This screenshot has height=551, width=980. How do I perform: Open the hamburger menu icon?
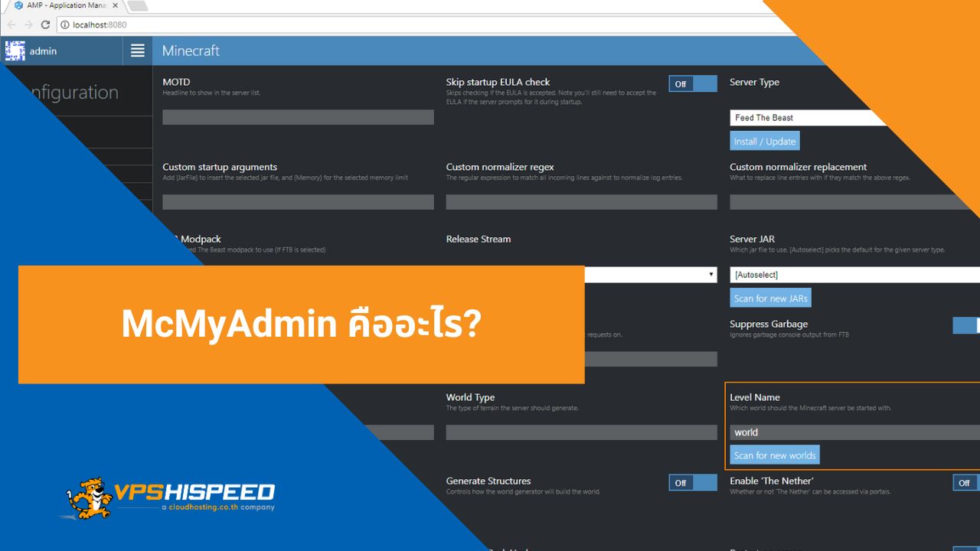[x=138, y=51]
